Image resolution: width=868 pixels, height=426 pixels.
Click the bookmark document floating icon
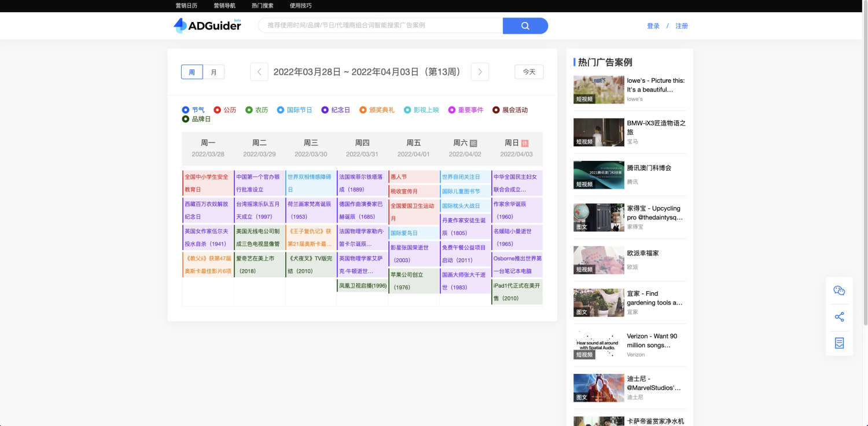839,343
